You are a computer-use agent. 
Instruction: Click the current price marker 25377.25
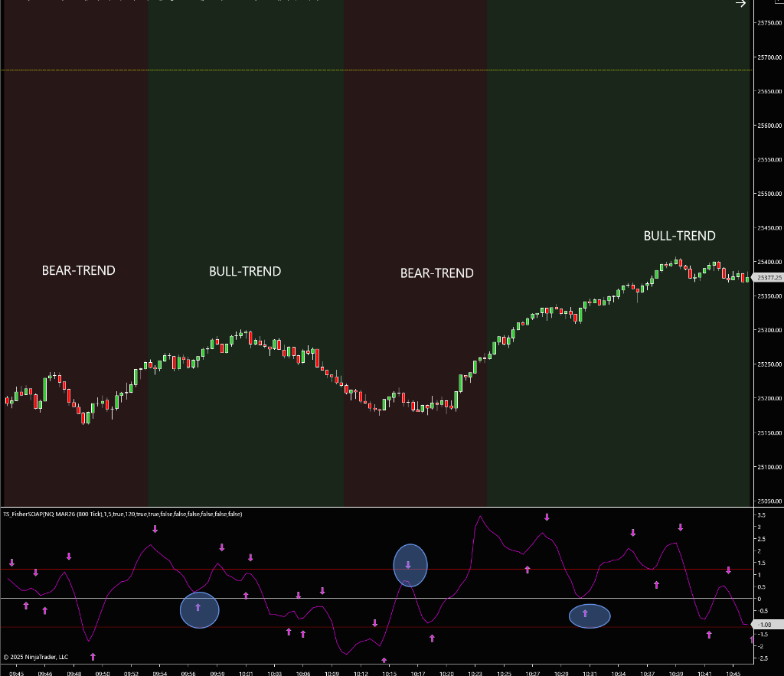coord(768,278)
